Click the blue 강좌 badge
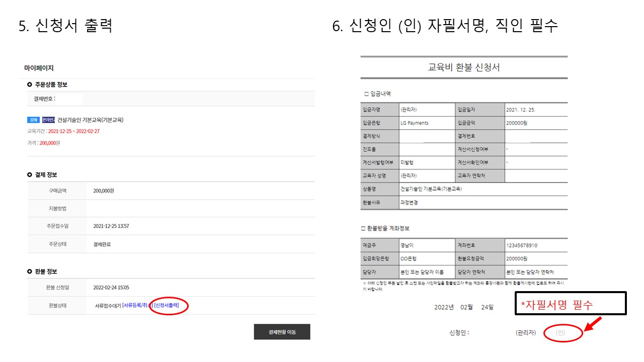This screenshot has width=644, height=362. [33, 120]
